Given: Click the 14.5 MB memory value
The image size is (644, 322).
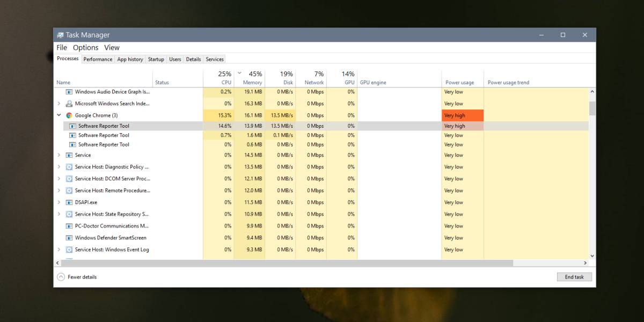Looking at the screenshot, I should 253,155.
